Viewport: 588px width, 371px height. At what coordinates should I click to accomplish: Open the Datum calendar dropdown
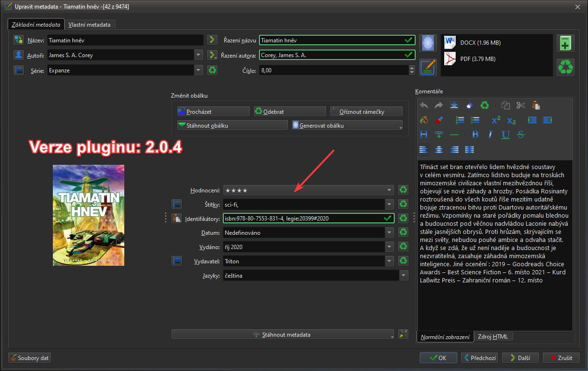pyautogui.click(x=390, y=233)
